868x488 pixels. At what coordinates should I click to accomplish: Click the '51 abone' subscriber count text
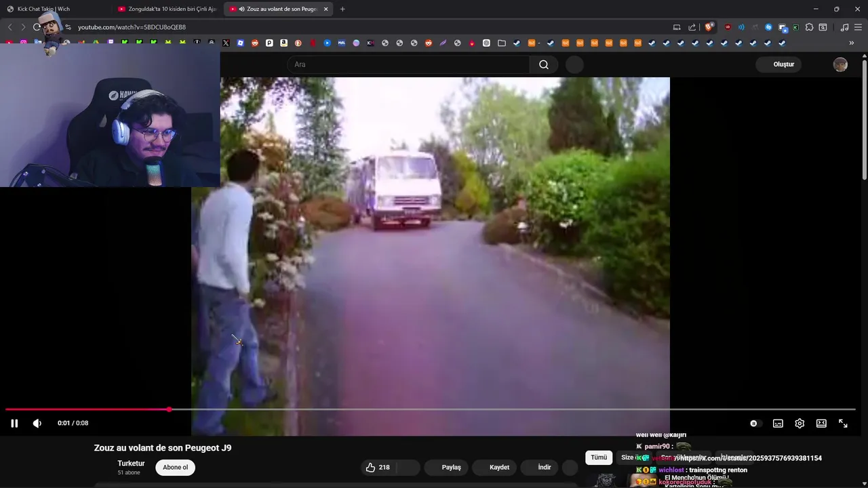point(129,472)
